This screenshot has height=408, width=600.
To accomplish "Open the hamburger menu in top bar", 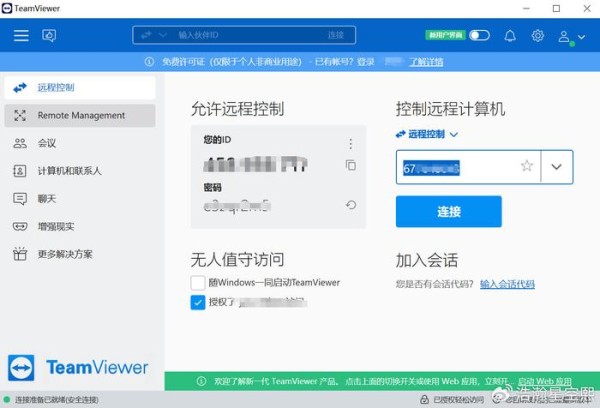I will point(21,35).
